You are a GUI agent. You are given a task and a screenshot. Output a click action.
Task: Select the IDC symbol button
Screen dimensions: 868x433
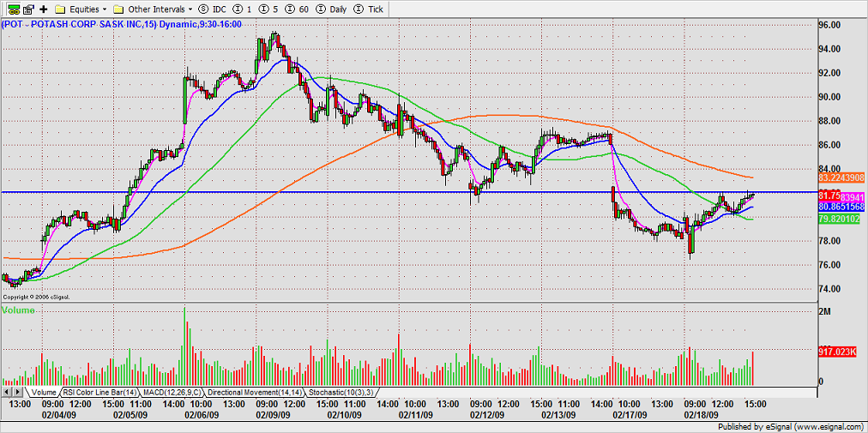coord(212,9)
